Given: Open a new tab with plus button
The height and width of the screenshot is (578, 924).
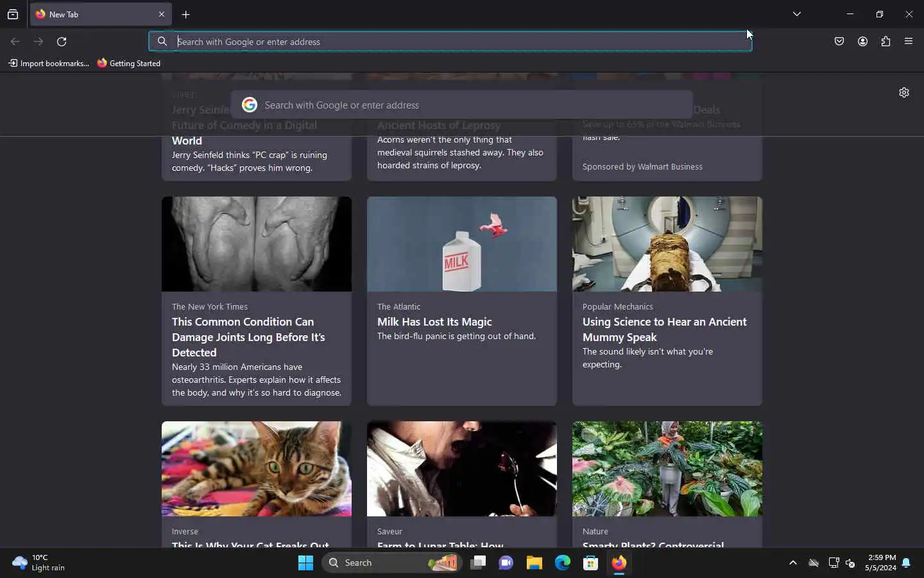Looking at the screenshot, I should tap(186, 14).
